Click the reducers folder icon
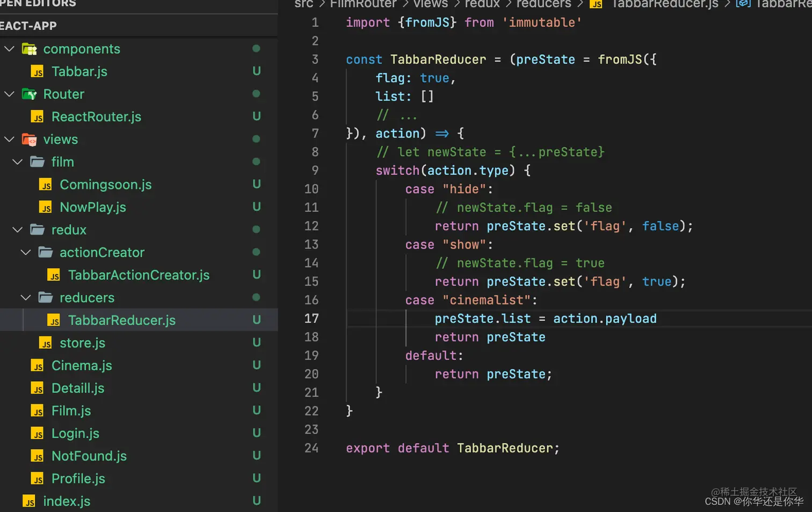 [x=46, y=297]
